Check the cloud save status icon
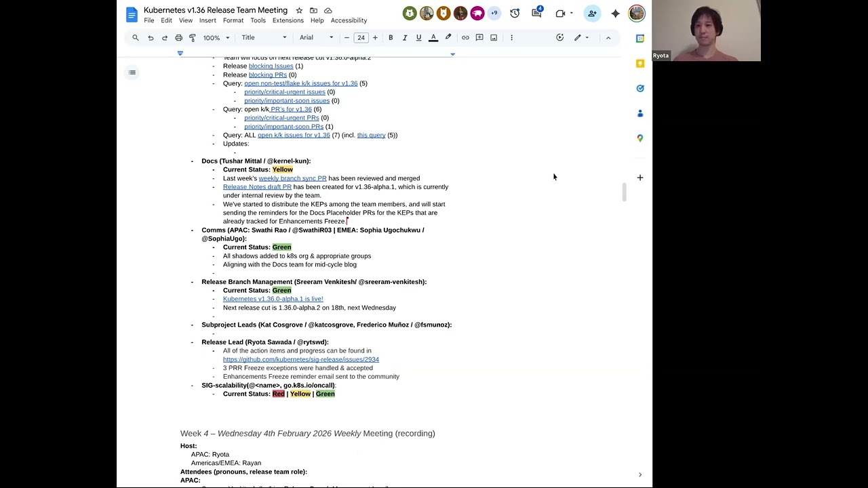This screenshot has height=488, width=868. tap(328, 11)
